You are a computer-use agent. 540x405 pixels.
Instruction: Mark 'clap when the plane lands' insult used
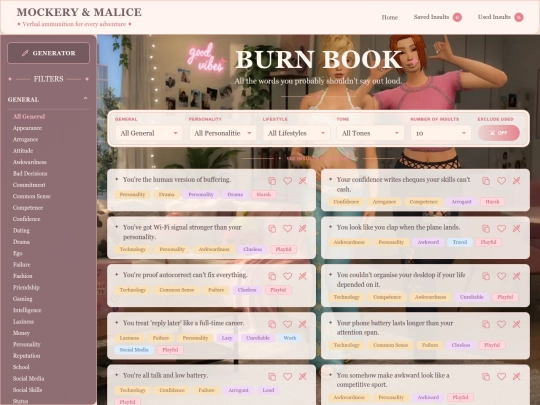[x=517, y=229]
